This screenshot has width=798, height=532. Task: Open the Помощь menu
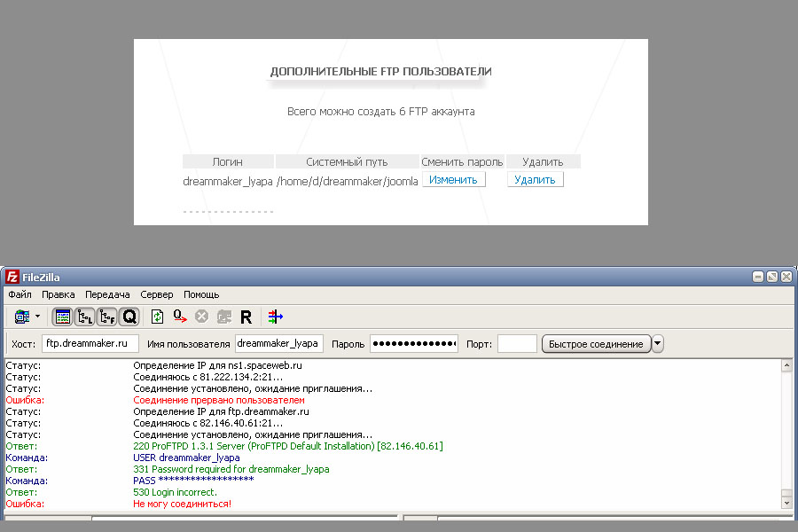click(201, 294)
